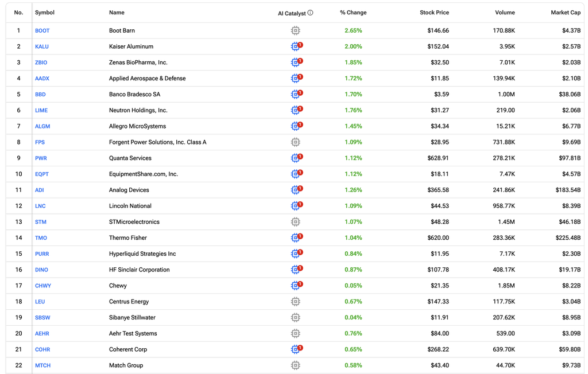588x374 pixels.
Task: Click the AI Catalyst icon for Centrus Energy
Action: tap(296, 302)
